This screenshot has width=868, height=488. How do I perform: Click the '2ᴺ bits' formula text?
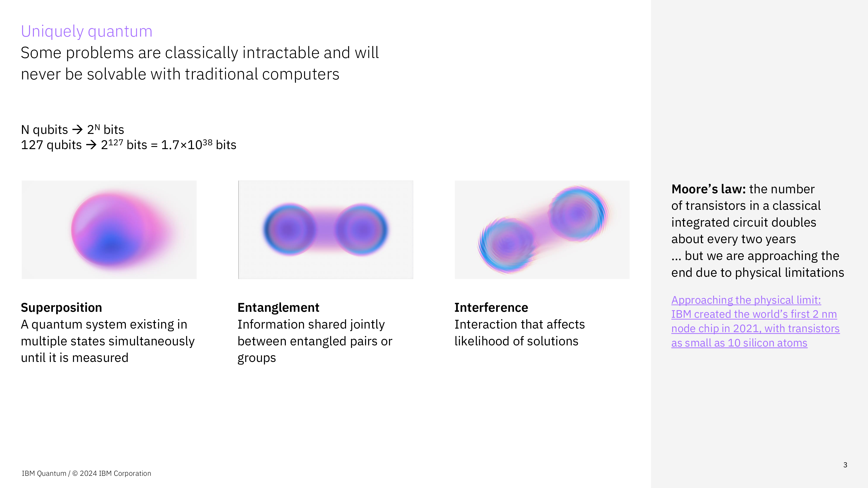coord(106,130)
